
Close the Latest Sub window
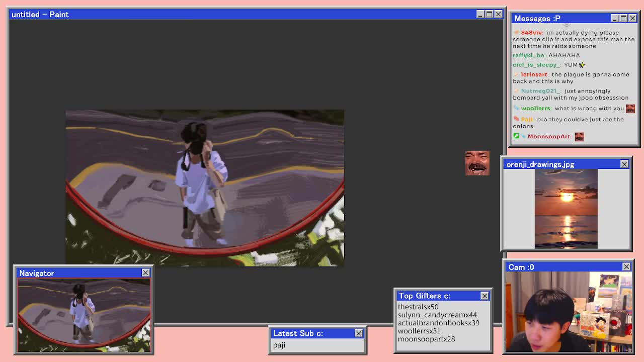click(358, 333)
